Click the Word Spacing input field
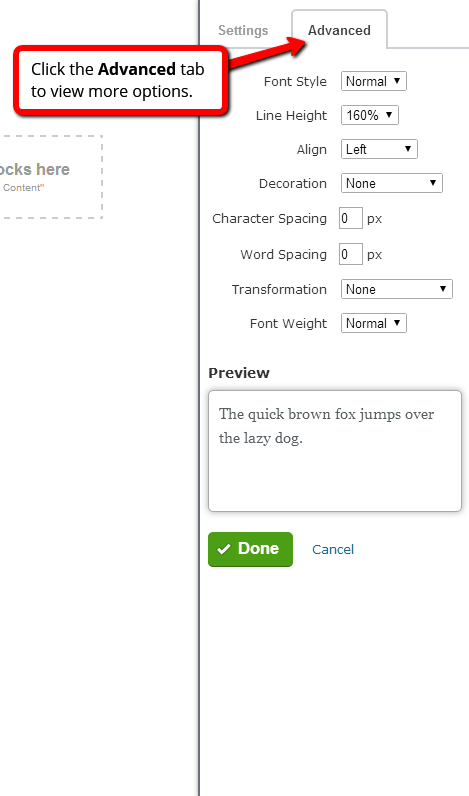The height and width of the screenshot is (796, 469). (x=351, y=254)
